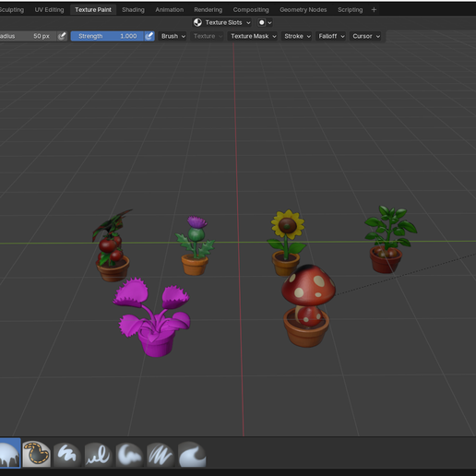Add a new workspace with plus button

pos(374,9)
